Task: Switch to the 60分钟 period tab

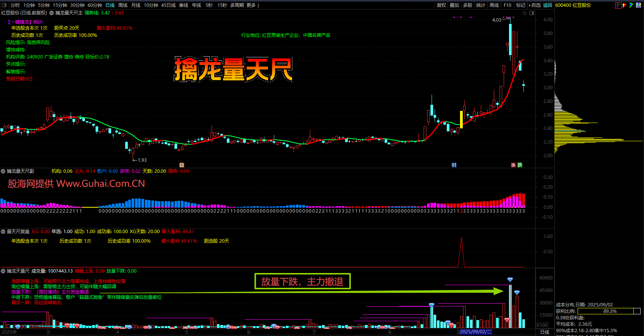Action: [95, 5]
